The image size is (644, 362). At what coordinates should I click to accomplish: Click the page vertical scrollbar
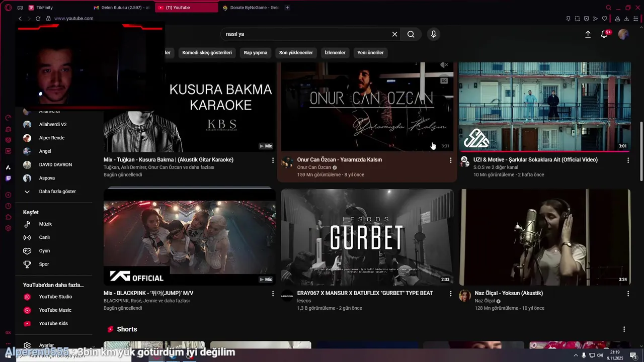pos(641,151)
